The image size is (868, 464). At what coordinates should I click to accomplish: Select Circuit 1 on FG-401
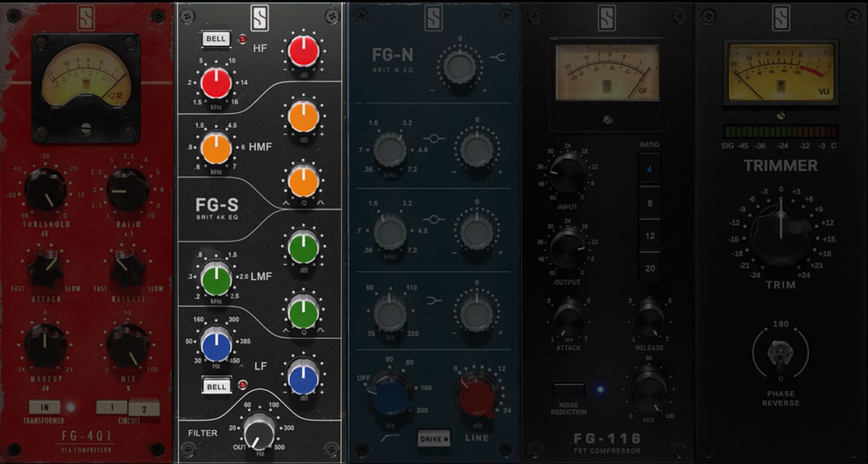click(111, 407)
